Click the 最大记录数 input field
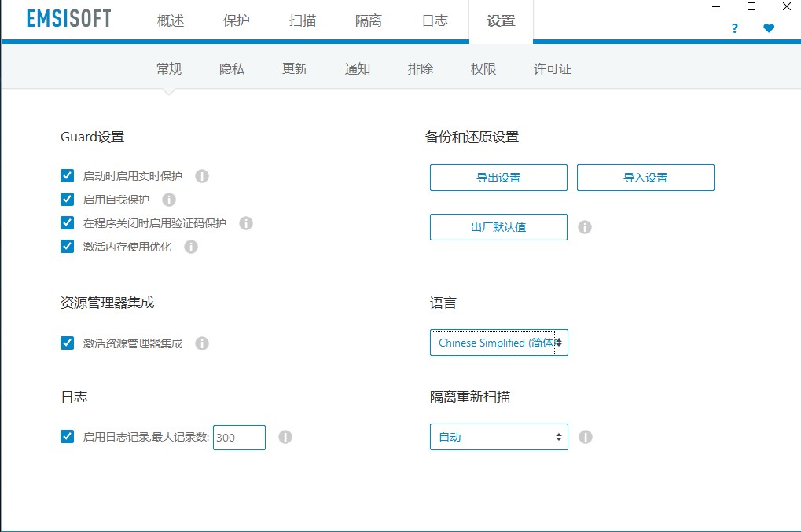The image size is (801, 532). click(239, 438)
